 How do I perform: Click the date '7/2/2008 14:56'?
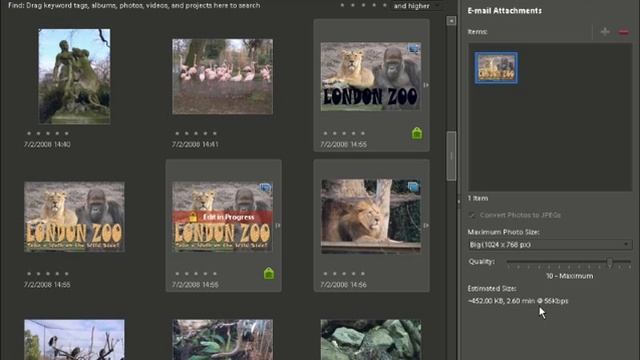(x=343, y=285)
